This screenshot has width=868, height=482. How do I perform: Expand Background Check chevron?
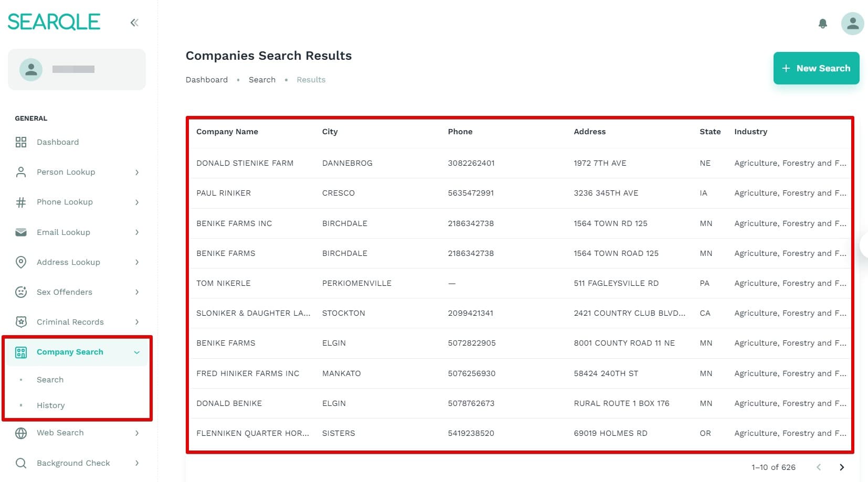137,463
